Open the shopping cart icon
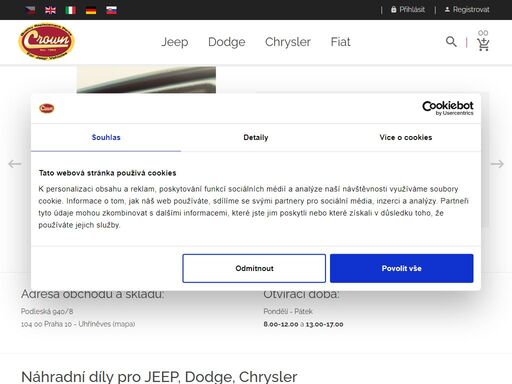This screenshot has height=384, width=512. point(483,44)
